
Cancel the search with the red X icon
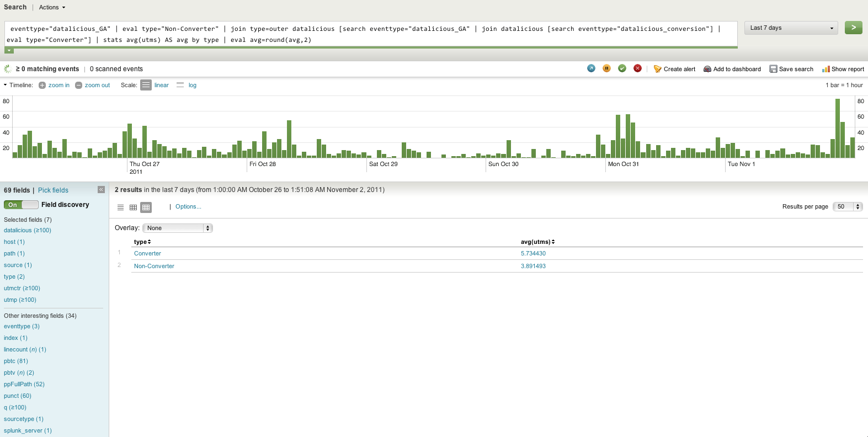click(637, 68)
